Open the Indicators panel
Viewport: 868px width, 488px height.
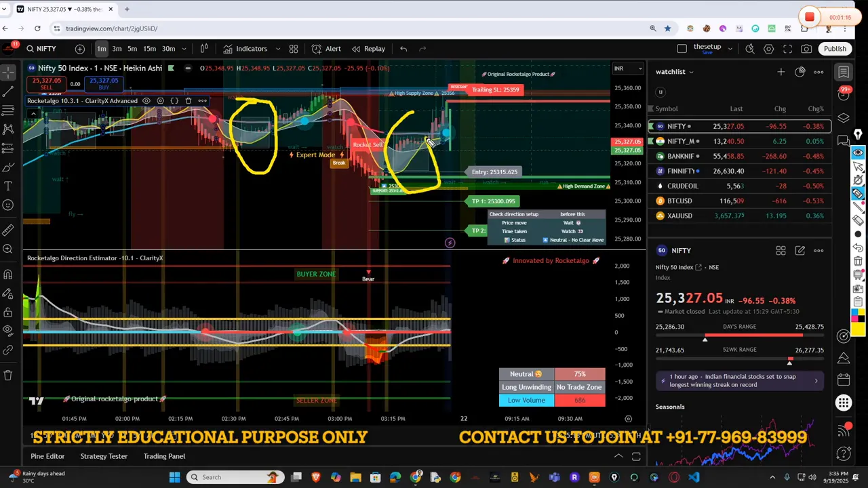[245, 49]
